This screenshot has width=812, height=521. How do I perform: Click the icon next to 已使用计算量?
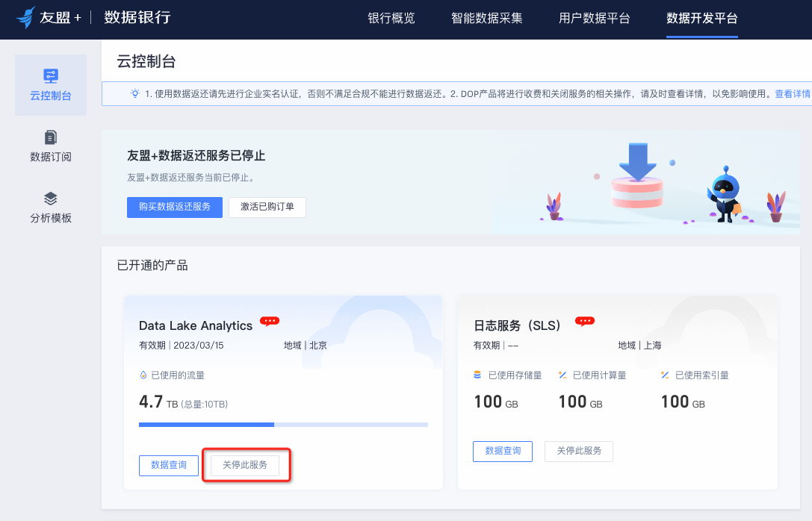tap(562, 375)
